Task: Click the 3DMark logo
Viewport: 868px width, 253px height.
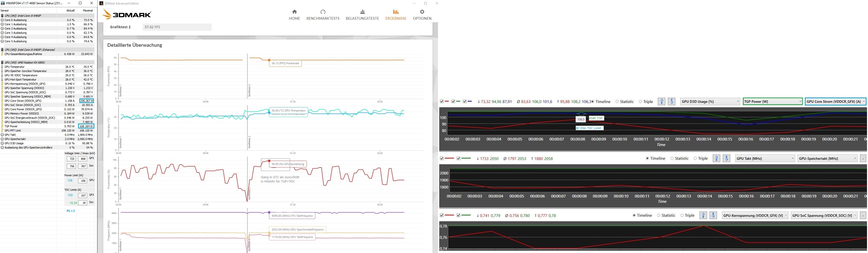Action: (127, 14)
